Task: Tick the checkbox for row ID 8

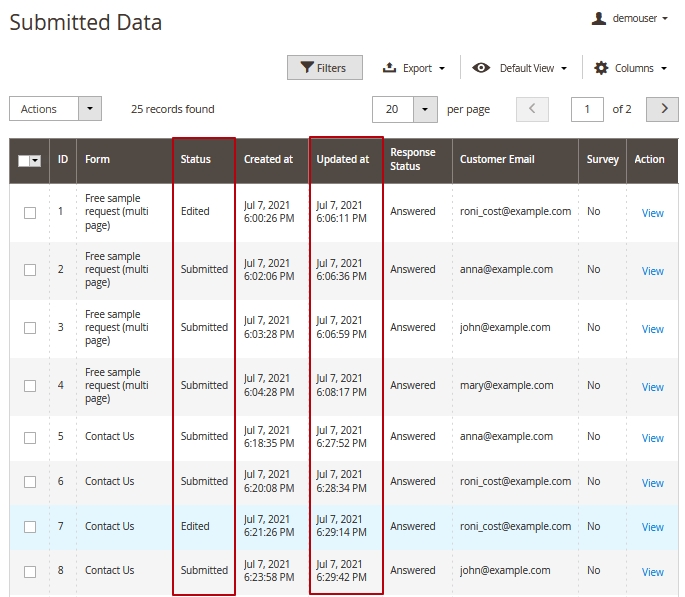Action: (x=30, y=571)
